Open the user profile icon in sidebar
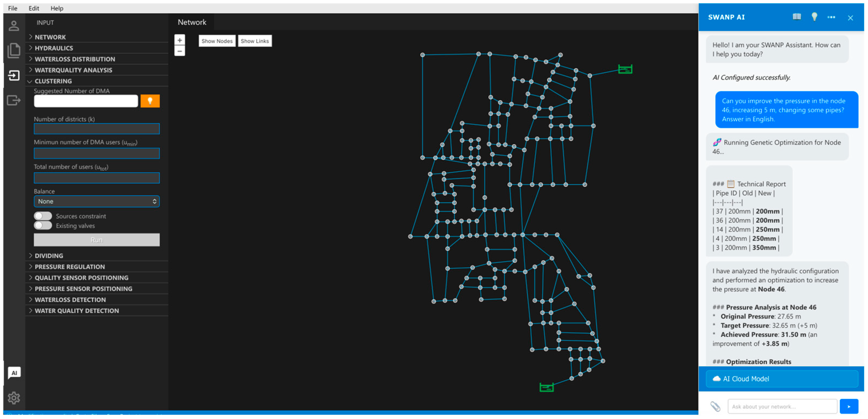Viewport: 868px width, 419px height. coord(14,26)
